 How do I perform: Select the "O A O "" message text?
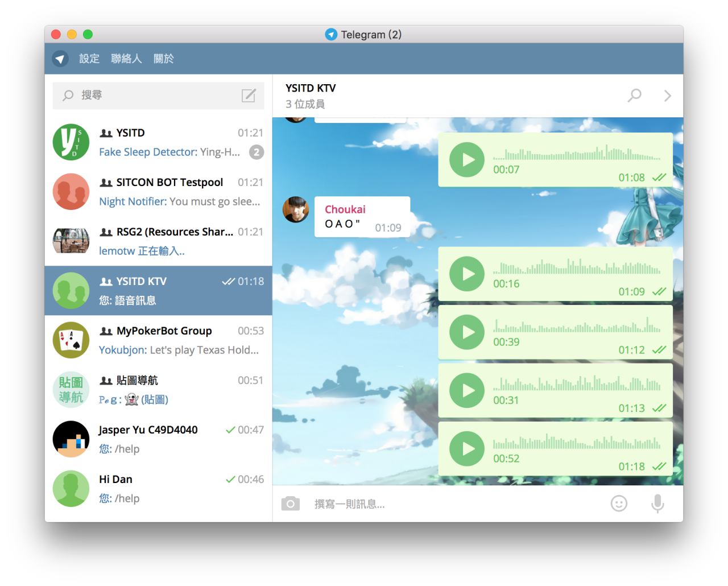pos(342,224)
